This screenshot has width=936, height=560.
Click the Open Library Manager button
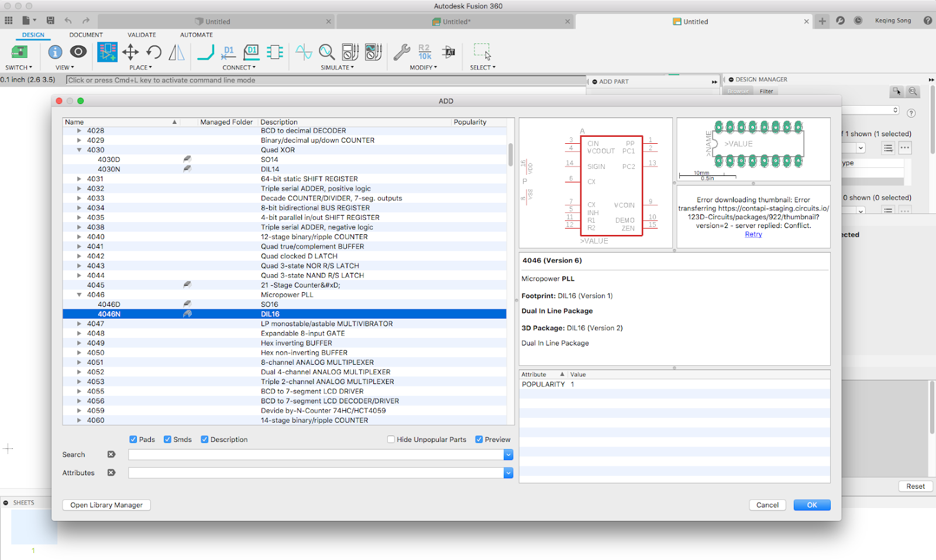(106, 505)
